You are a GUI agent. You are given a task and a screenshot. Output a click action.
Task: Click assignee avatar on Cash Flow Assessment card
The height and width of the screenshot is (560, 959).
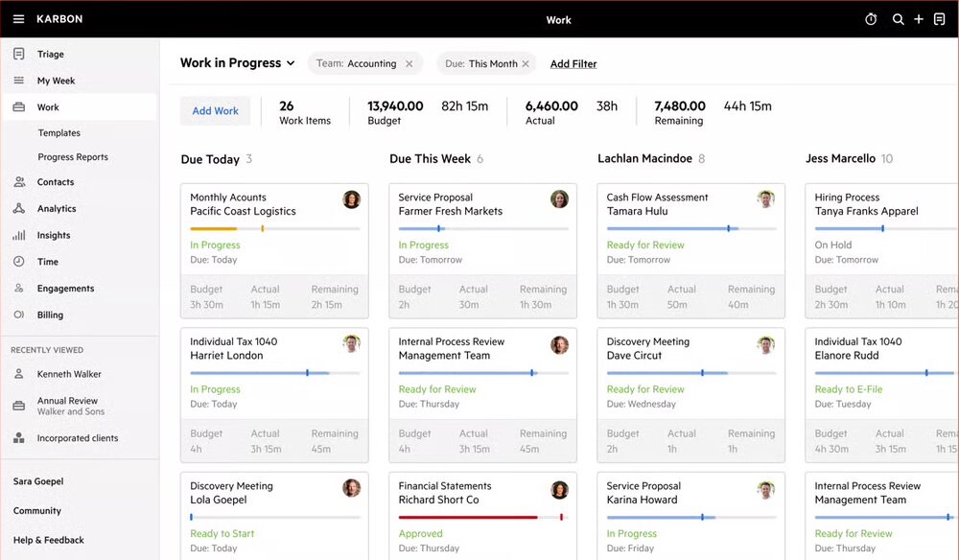(x=765, y=199)
